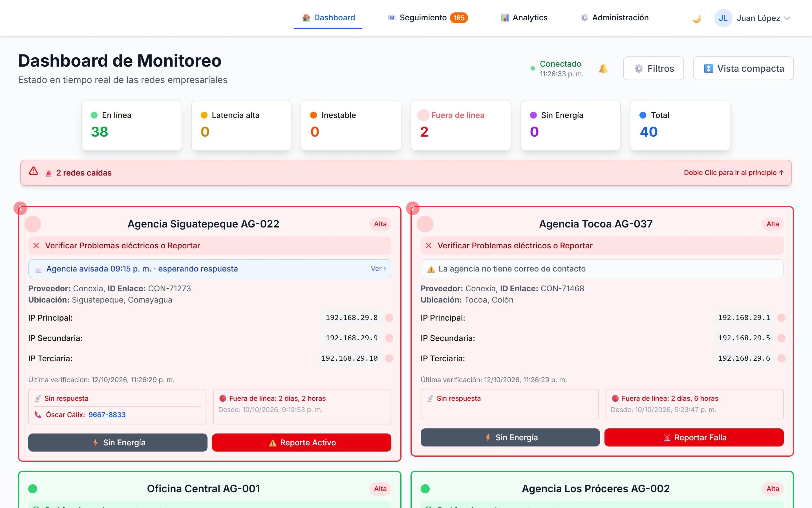Open the Dashboard tab

point(328,17)
